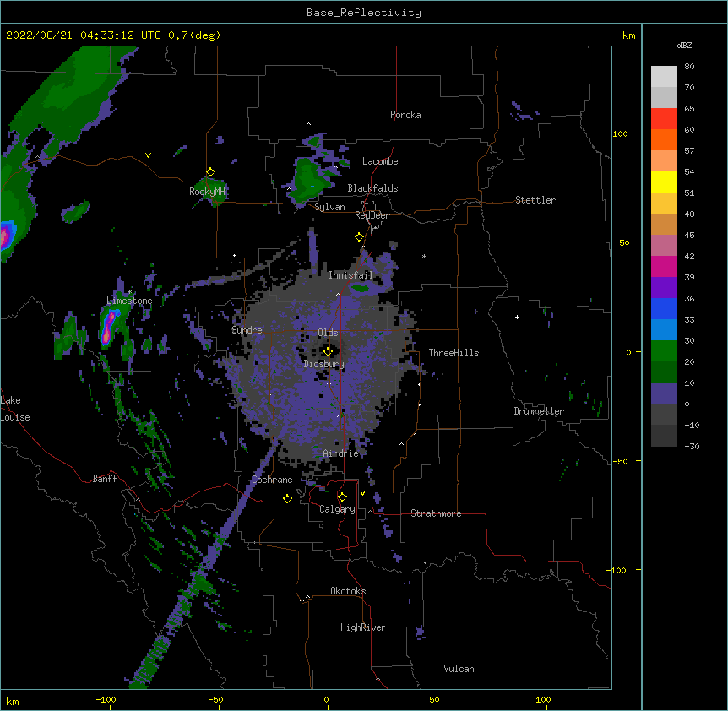Click the Lake Louise label at the left edge
Screen dimensions: 728x711
click(15, 409)
